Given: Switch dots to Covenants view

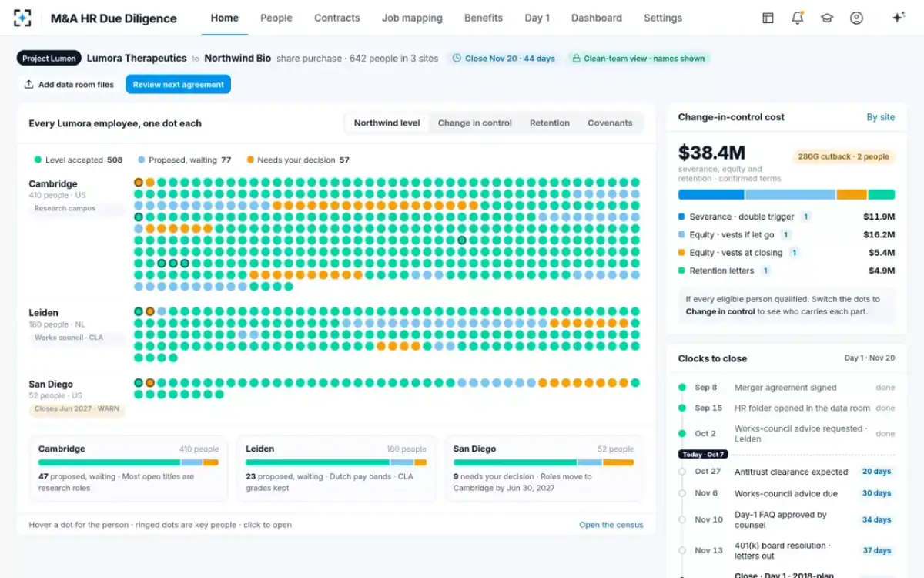Looking at the screenshot, I should tap(610, 123).
